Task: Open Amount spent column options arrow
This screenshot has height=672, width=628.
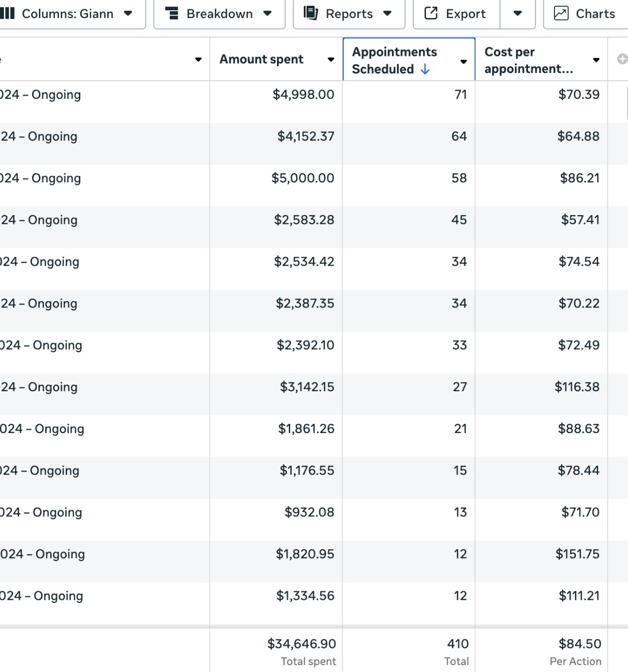Action: coord(331,60)
